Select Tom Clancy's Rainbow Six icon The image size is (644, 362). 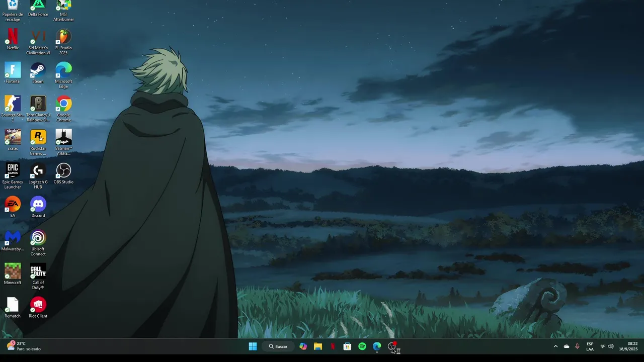38,109
